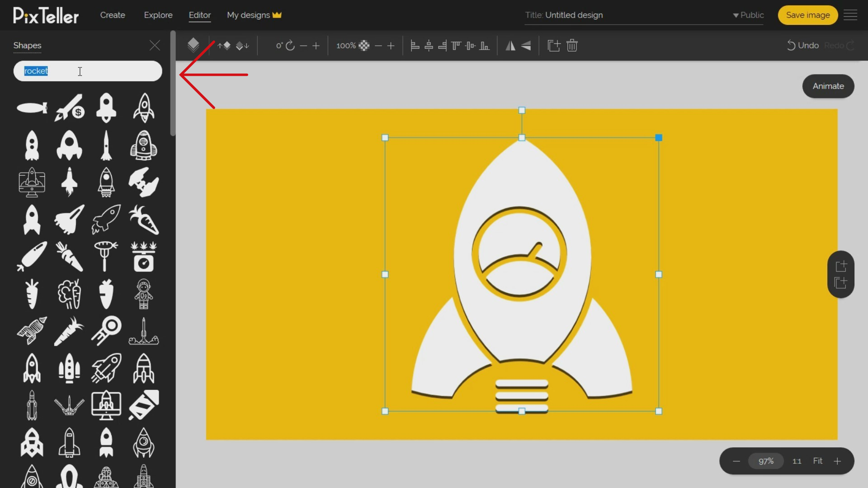The image size is (868, 488).
Task: Click the opacity checkerboard icon
Action: 364,46
